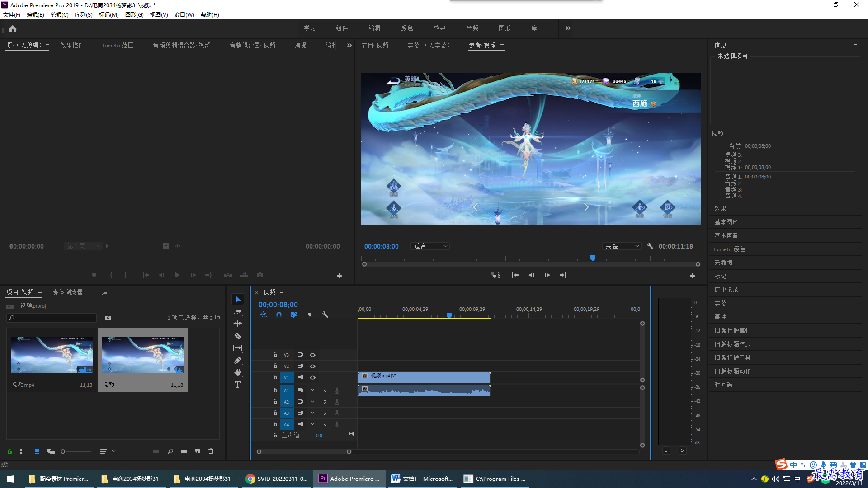Open the 序列(S) menu
The image size is (868, 488).
click(x=84, y=15)
